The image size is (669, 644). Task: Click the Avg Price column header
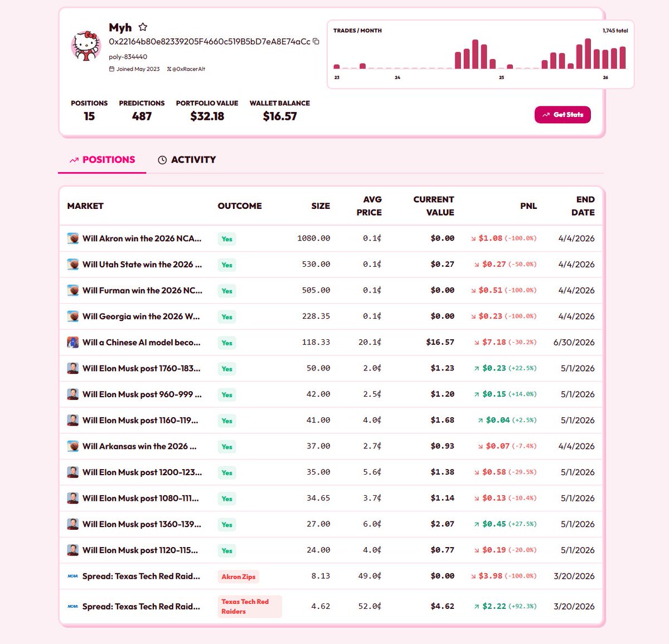[x=369, y=206]
